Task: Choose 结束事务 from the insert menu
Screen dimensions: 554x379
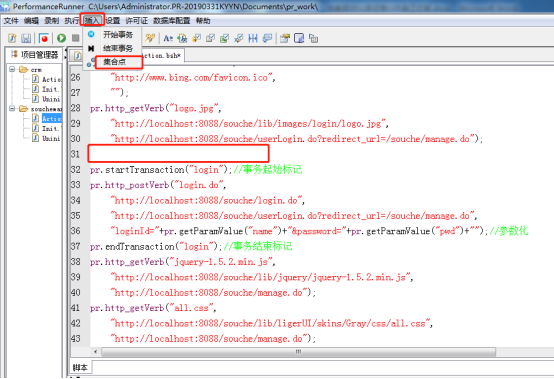Action: (x=118, y=48)
